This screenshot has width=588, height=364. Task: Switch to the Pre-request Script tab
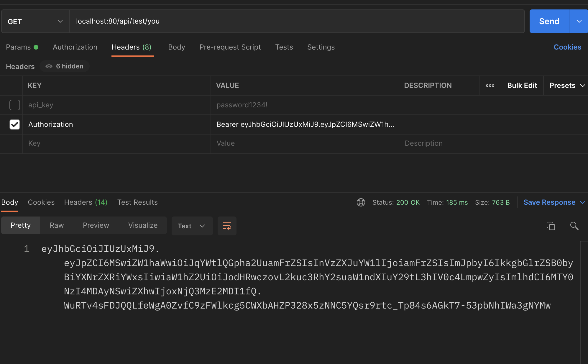click(230, 47)
